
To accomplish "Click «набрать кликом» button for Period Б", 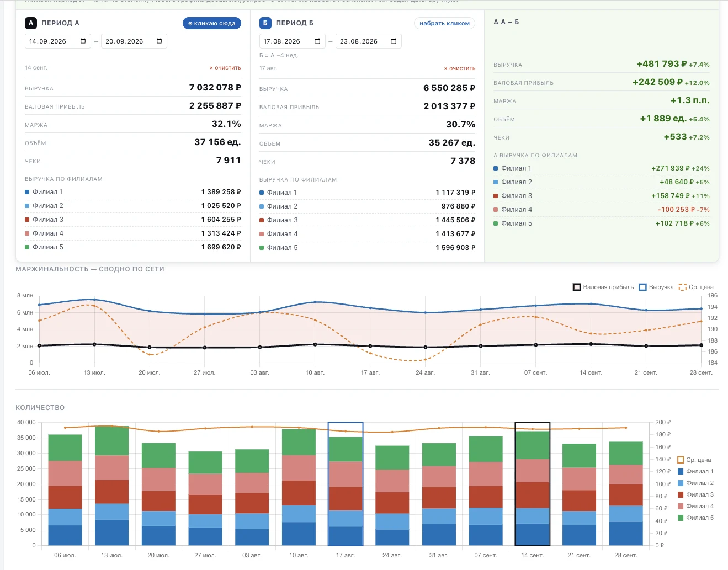I will (x=444, y=23).
